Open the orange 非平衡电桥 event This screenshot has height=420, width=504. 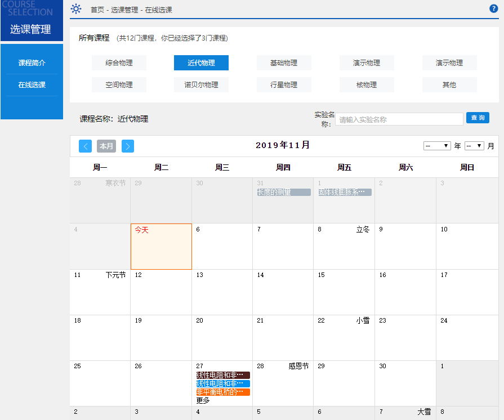click(x=223, y=392)
